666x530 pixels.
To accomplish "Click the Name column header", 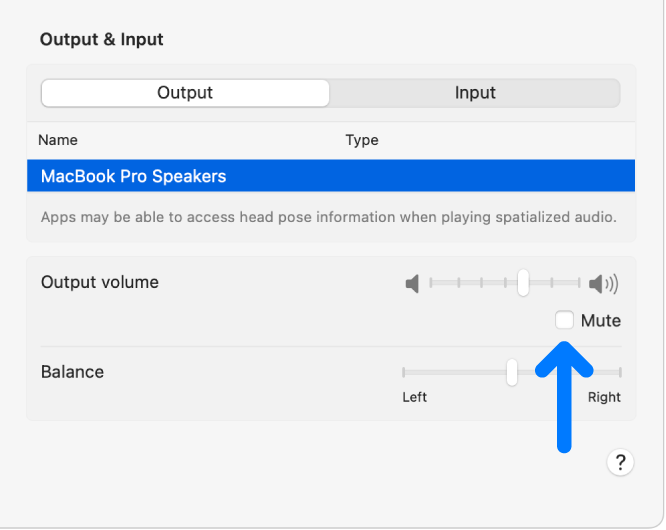I will (x=58, y=140).
